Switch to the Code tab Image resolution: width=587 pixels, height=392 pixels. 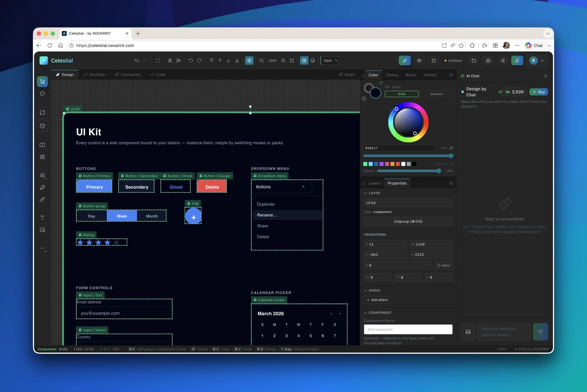[158, 75]
